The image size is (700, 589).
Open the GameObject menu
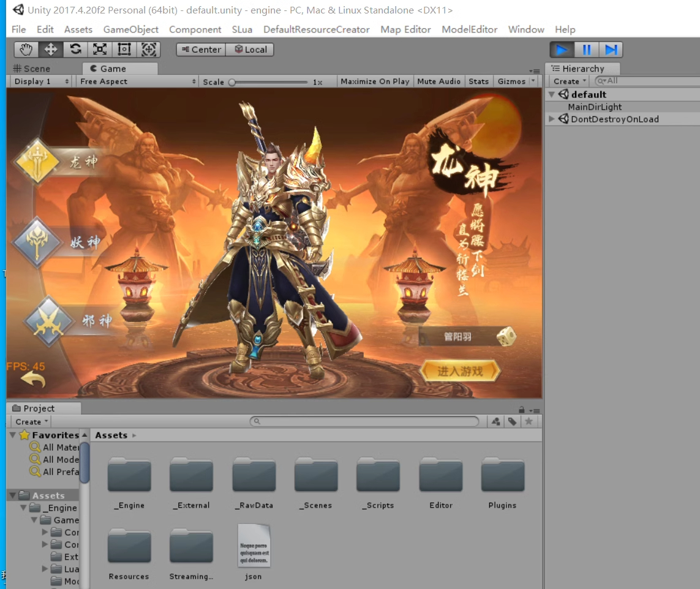tap(130, 29)
